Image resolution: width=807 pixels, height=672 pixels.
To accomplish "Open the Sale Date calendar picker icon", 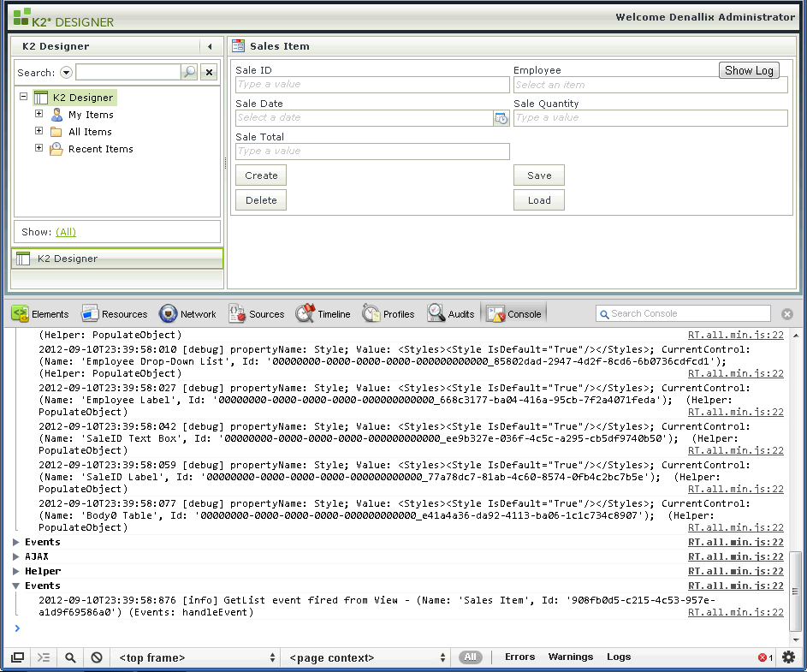I will coord(501,118).
